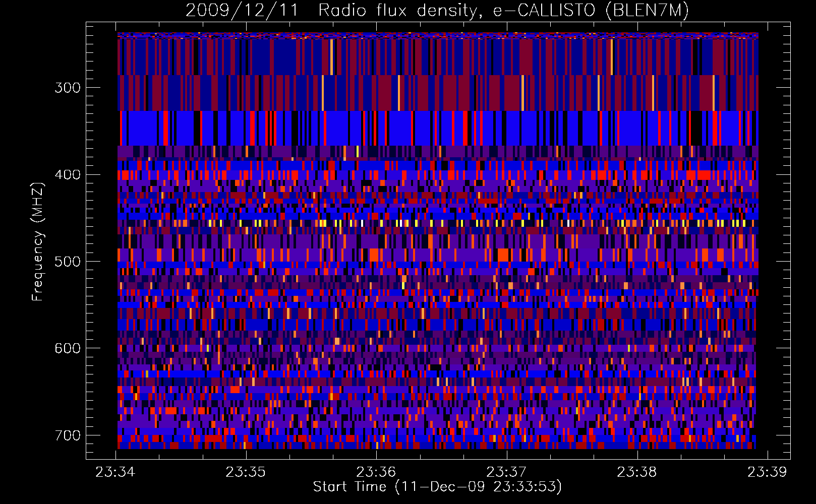Click the plot title '2009/12/11 Radio flux density, e-CALLISTO (BLEN7M)'
816x504 pixels.
click(x=437, y=10)
